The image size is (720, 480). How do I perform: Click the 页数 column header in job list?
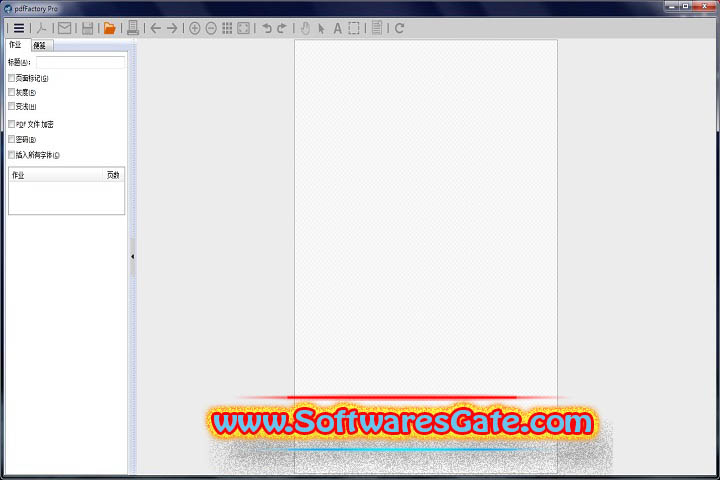(113, 175)
